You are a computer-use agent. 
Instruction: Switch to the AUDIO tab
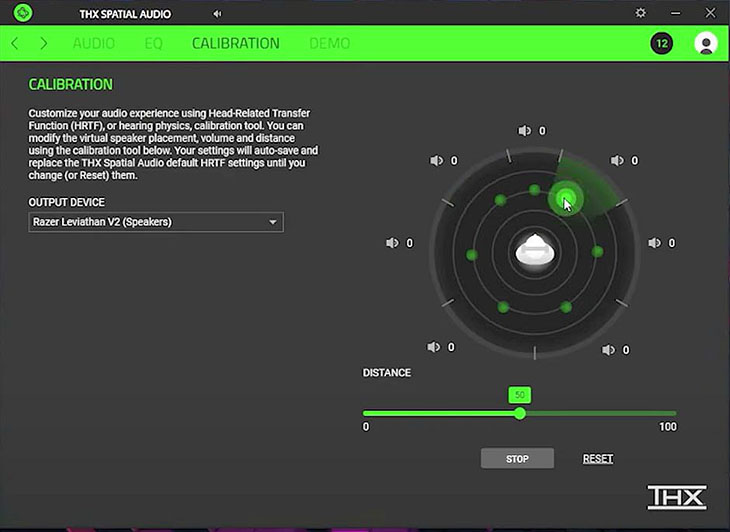click(94, 43)
